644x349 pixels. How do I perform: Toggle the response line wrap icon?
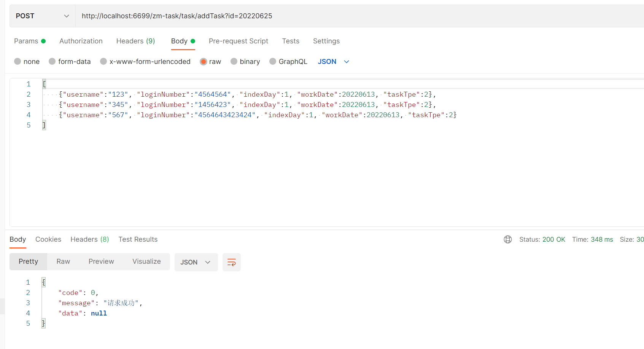[232, 262]
